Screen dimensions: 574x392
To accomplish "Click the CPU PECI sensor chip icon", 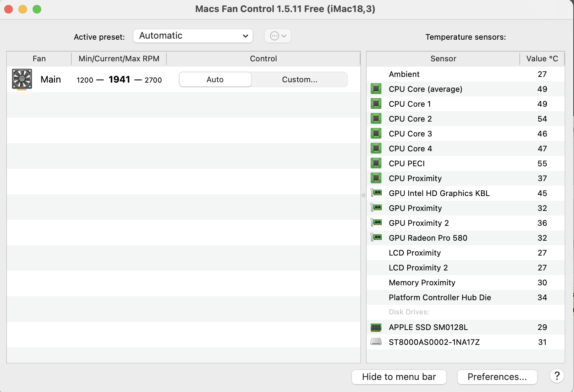I will (376, 163).
